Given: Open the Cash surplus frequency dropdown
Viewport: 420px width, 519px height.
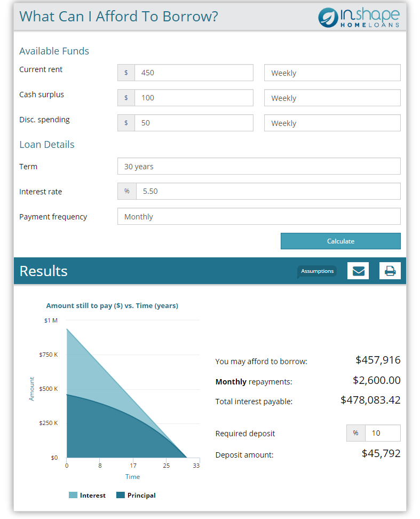Looking at the screenshot, I should pos(332,98).
